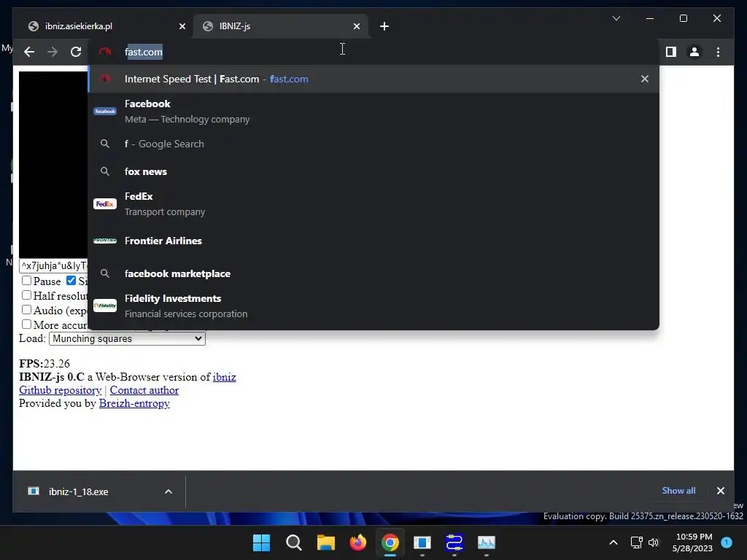Click the FedEx logo icon
This screenshot has height=560, width=747.
coord(105,204)
